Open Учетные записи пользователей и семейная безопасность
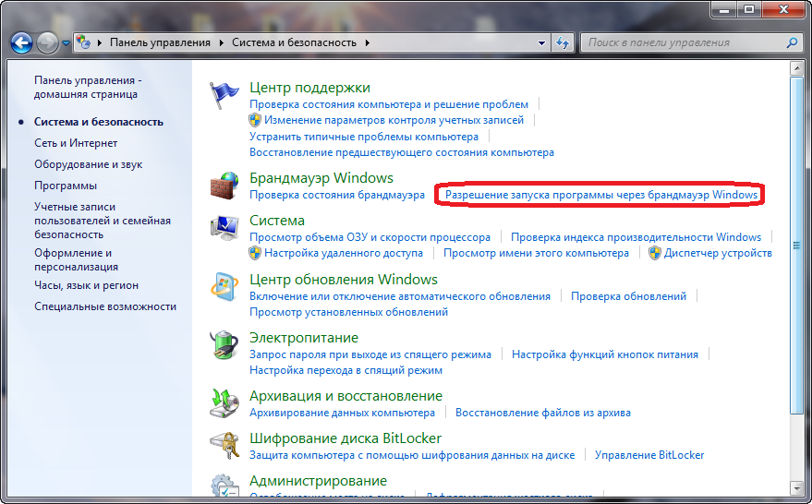 (x=103, y=221)
